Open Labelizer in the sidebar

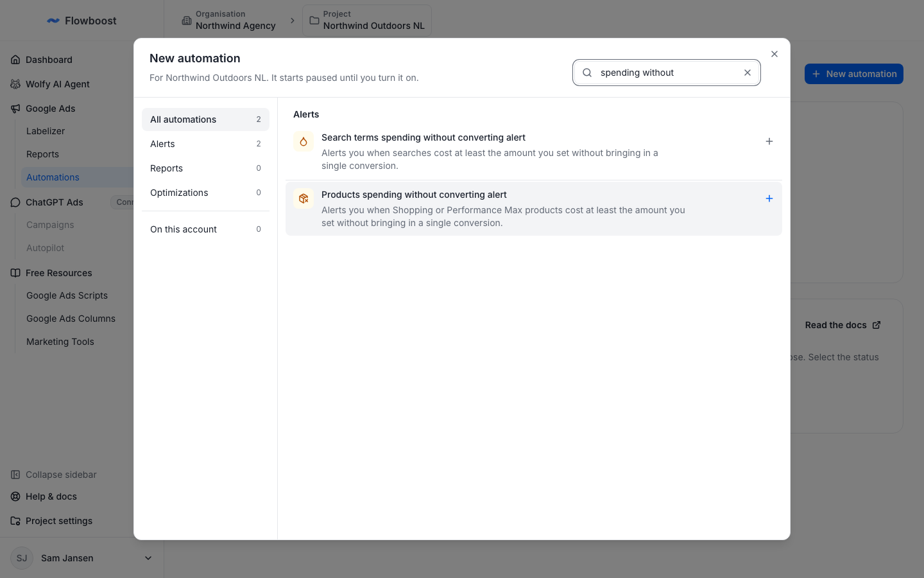46,131
